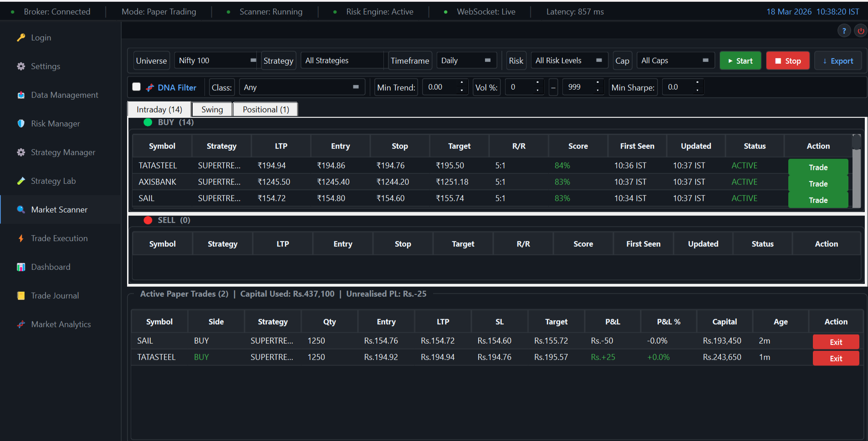
Task: Open the Universe dropdown showing Nifty 100
Action: click(x=216, y=60)
